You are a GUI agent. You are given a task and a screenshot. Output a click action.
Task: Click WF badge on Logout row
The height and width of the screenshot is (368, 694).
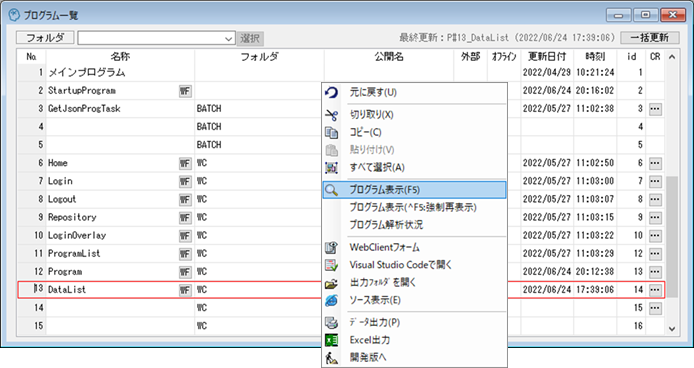(x=185, y=200)
